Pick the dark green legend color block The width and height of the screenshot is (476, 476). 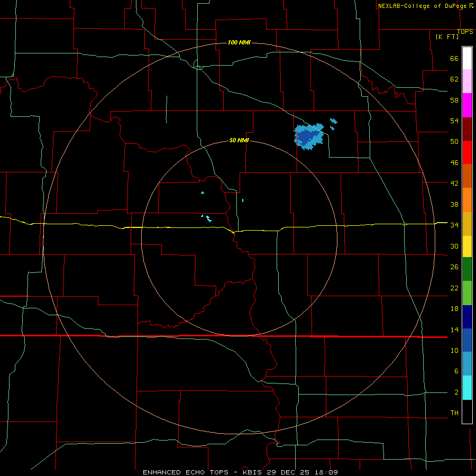(467, 269)
